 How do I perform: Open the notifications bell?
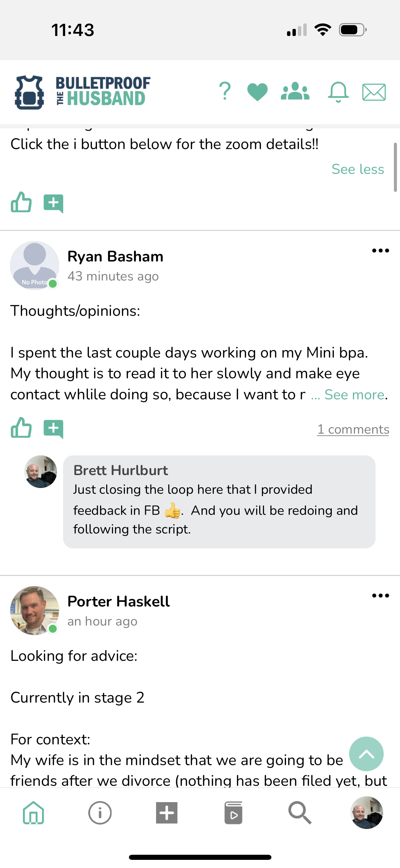tap(338, 92)
